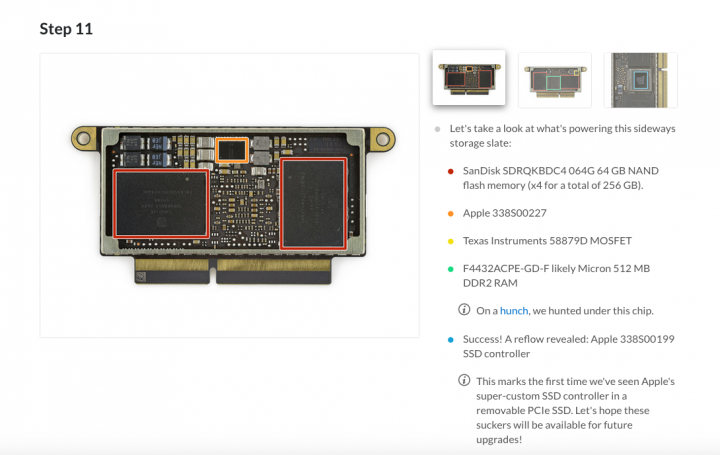Select the second thumbnail with green box
This screenshot has height=455, width=720.
click(555, 80)
